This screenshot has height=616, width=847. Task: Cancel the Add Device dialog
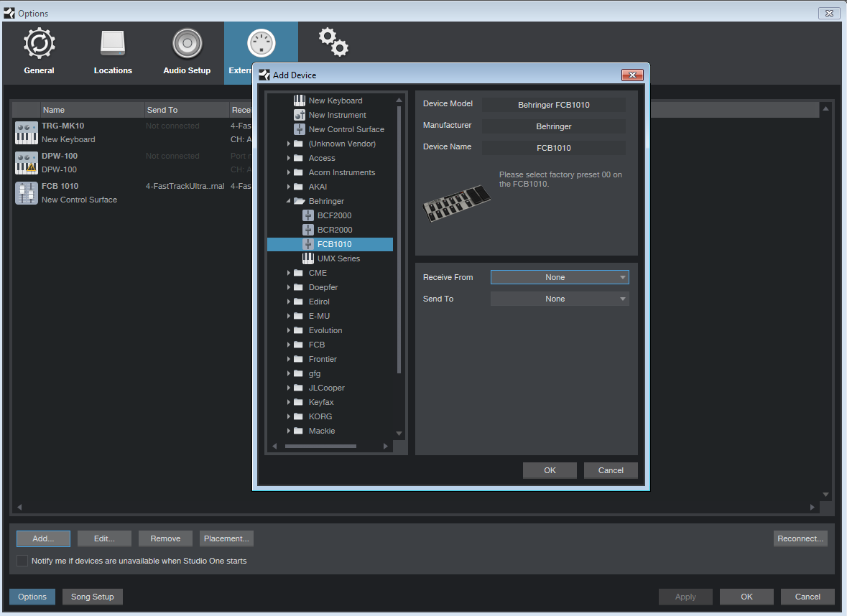pos(611,470)
